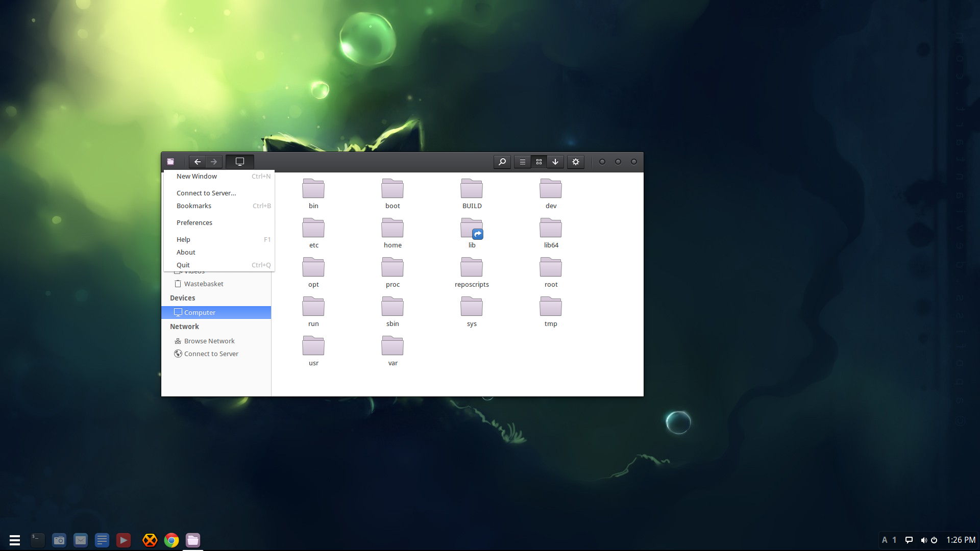Open the sort options down-arrow
The width and height of the screenshot is (980, 551).
pos(555,162)
